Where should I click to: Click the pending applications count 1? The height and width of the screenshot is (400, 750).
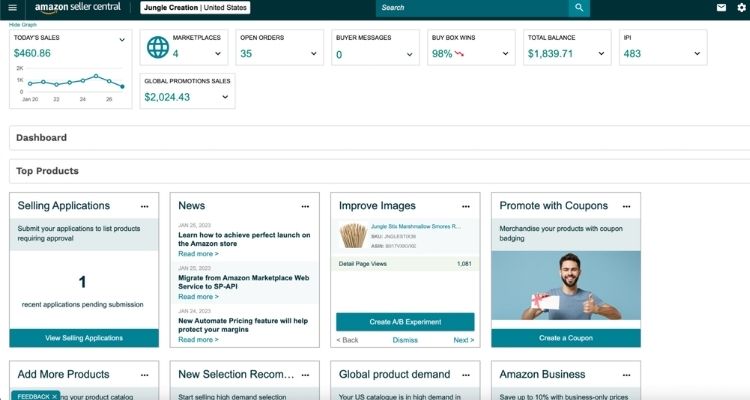click(x=82, y=282)
